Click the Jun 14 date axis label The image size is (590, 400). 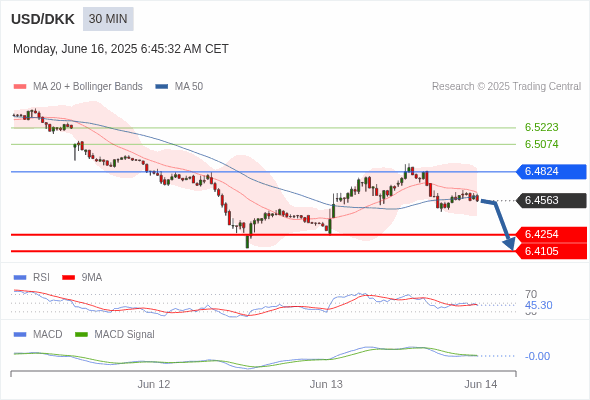point(481,385)
